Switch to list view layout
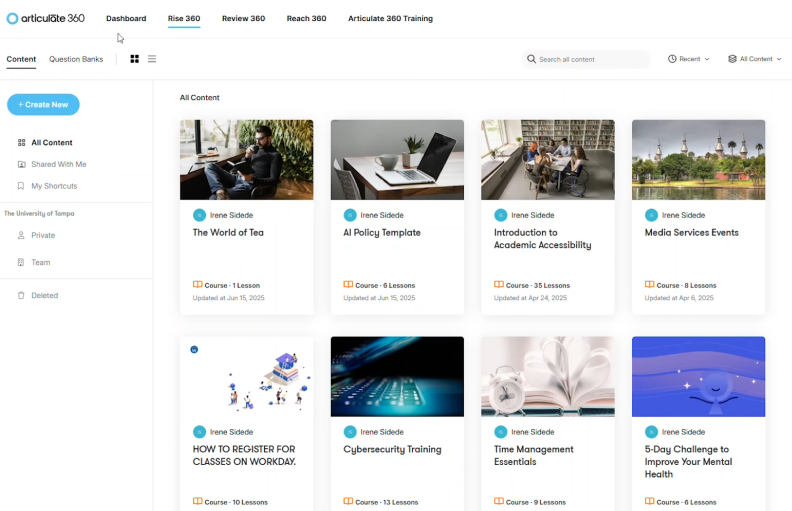 coord(152,59)
